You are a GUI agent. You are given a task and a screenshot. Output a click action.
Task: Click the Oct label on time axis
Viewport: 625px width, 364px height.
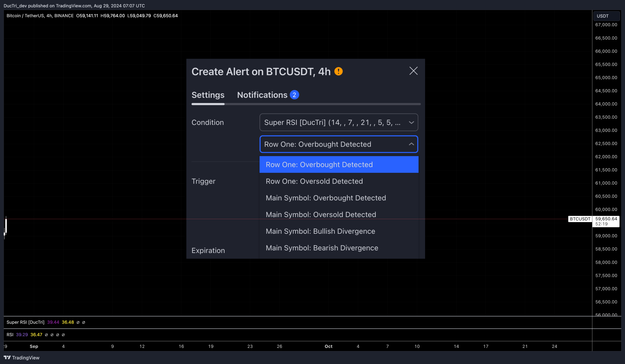pyautogui.click(x=328, y=346)
